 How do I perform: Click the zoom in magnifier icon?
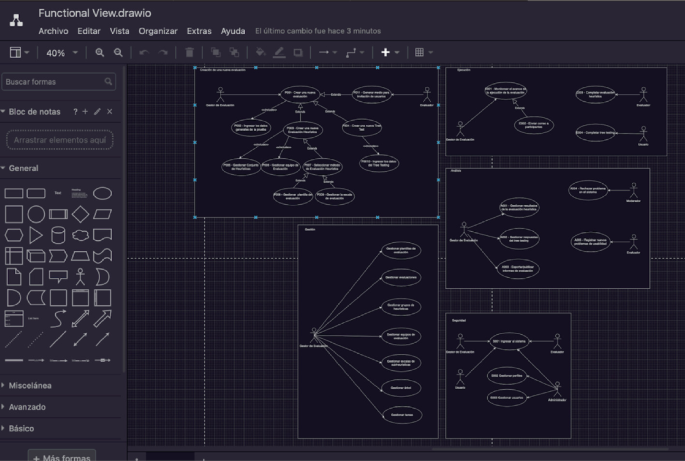click(100, 52)
